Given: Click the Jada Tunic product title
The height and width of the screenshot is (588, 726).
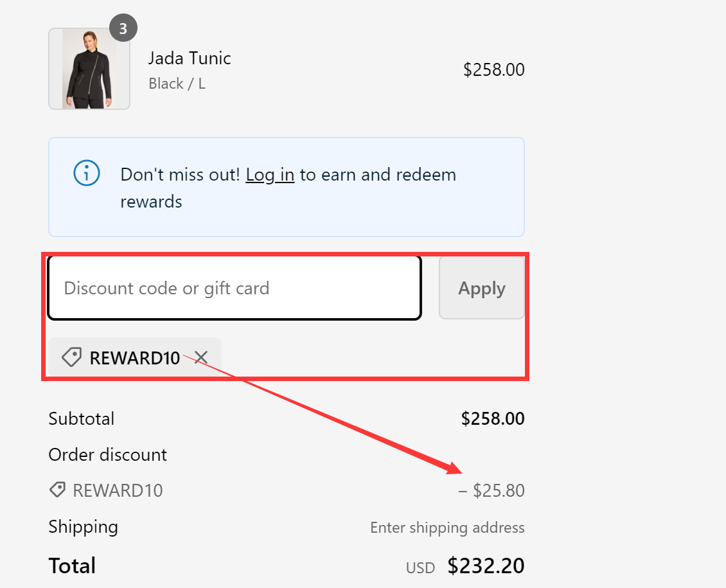Looking at the screenshot, I should pyautogui.click(x=190, y=58).
